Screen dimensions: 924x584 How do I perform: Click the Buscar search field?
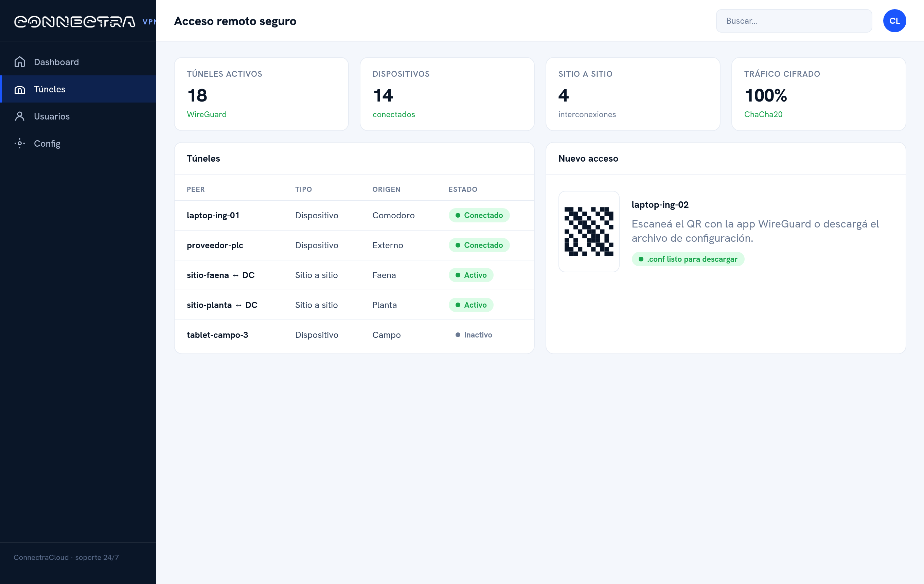[x=794, y=21]
